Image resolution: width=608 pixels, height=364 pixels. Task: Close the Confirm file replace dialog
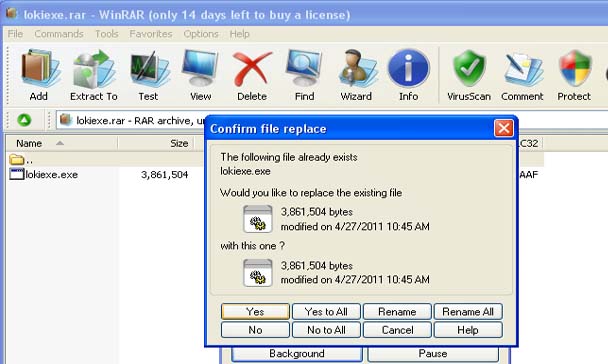[504, 128]
